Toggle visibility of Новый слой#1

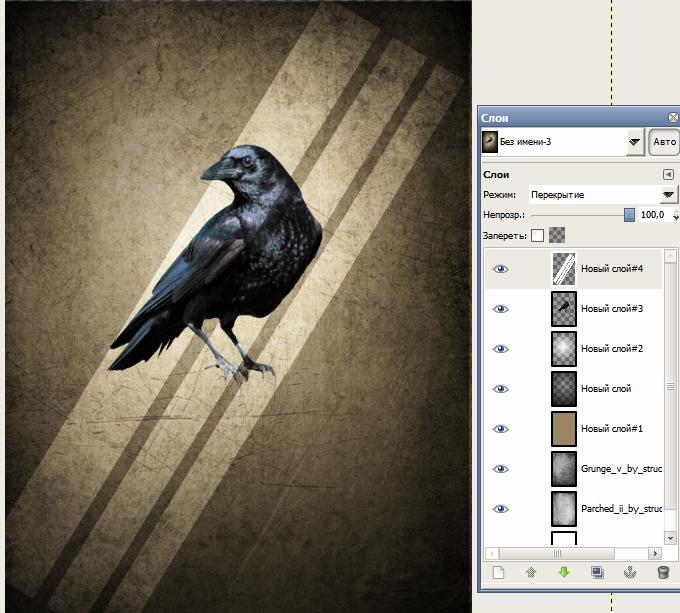pyautogui.click(x=500, y=429)
